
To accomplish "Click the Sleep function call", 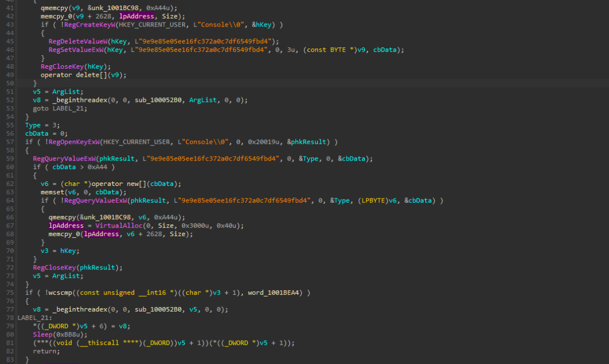I will (x=43, y=335).
